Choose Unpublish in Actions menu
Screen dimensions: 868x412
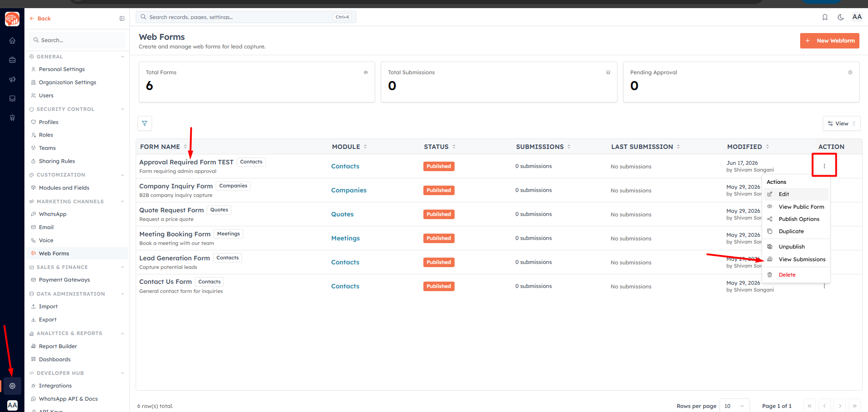coord(796,247)
